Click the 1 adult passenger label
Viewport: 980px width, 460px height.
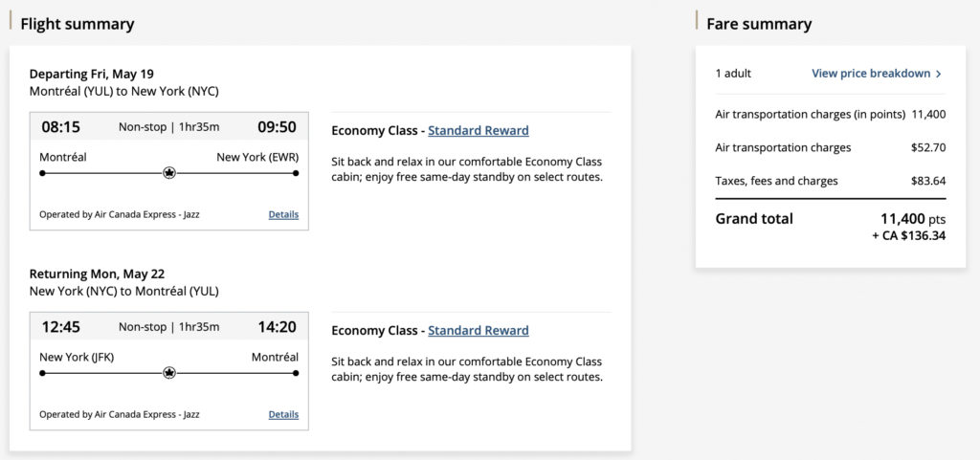coord(733,74)
